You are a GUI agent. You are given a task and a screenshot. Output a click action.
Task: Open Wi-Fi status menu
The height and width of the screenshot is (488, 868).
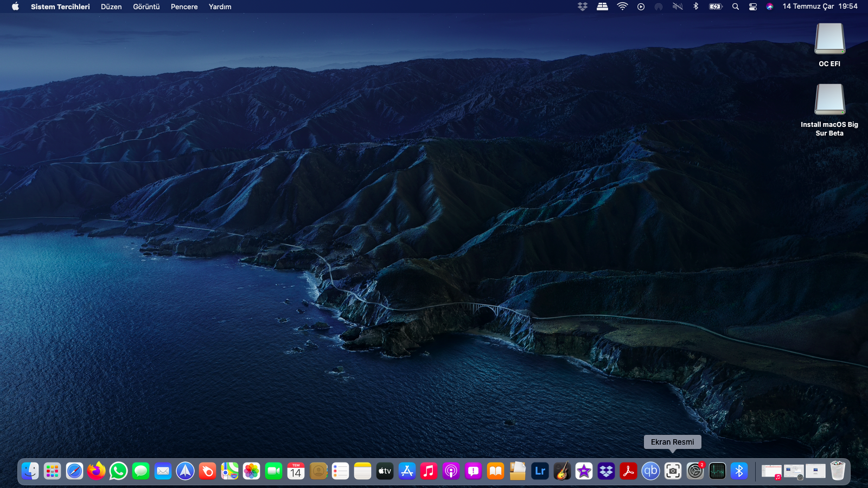(x=622, y=7)
